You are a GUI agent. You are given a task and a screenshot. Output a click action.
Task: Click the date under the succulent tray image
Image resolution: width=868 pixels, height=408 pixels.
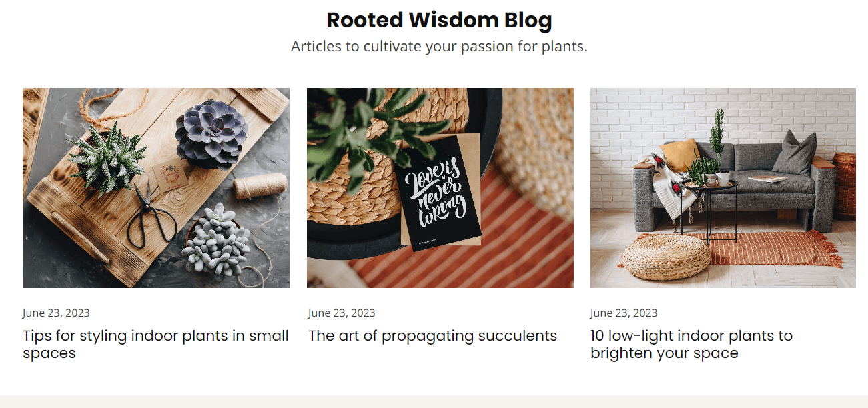click(x=56, y=313)
